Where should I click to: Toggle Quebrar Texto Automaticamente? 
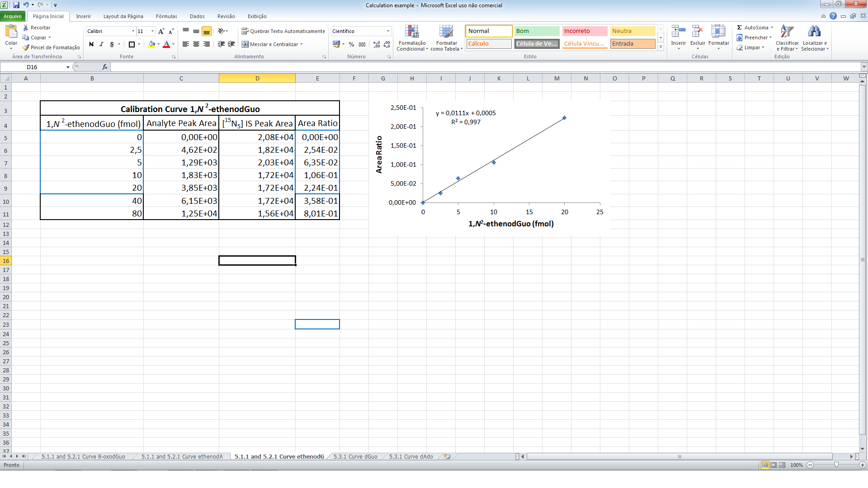pos(283,31)
